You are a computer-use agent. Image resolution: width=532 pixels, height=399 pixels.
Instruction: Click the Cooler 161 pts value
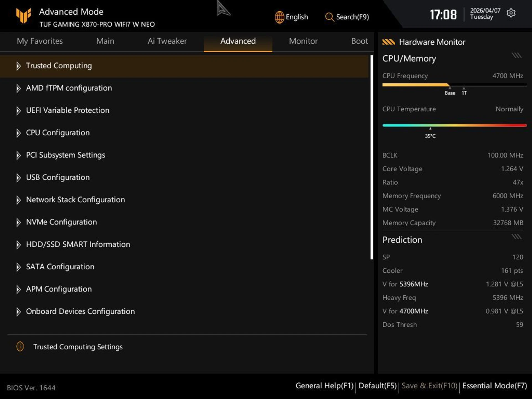[x=512, y=270]
